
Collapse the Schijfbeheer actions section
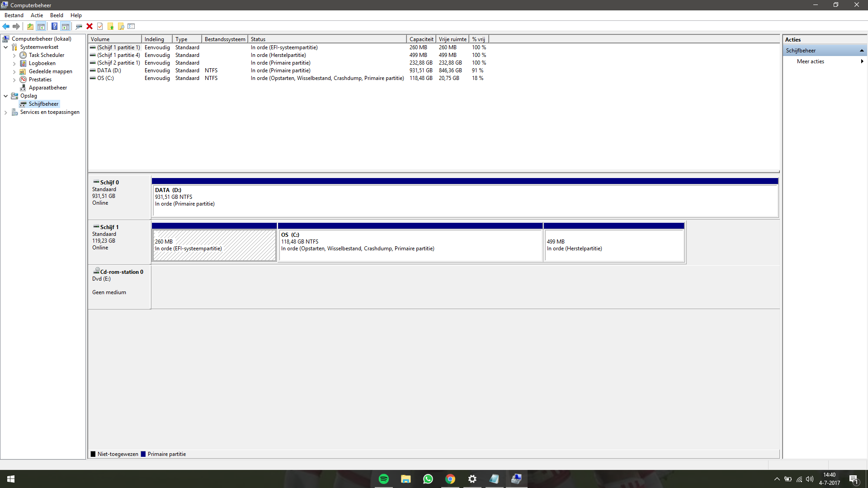[x=862, y=51]
